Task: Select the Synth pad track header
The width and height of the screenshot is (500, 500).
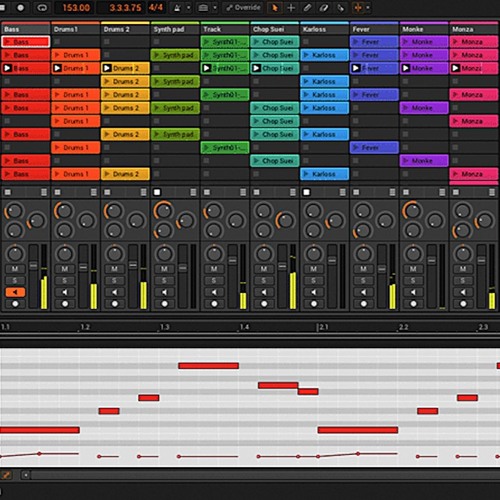Action: [x=175, y=29]
